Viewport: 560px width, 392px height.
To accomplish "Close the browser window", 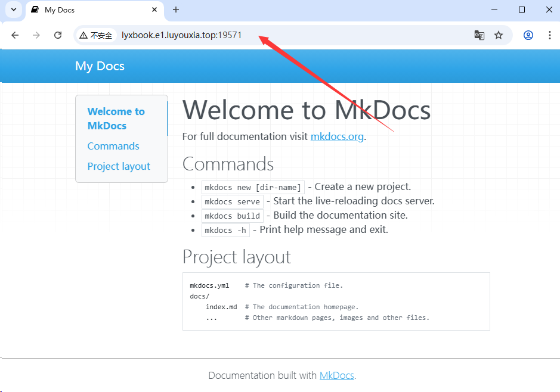I will [x=549, y=10].
